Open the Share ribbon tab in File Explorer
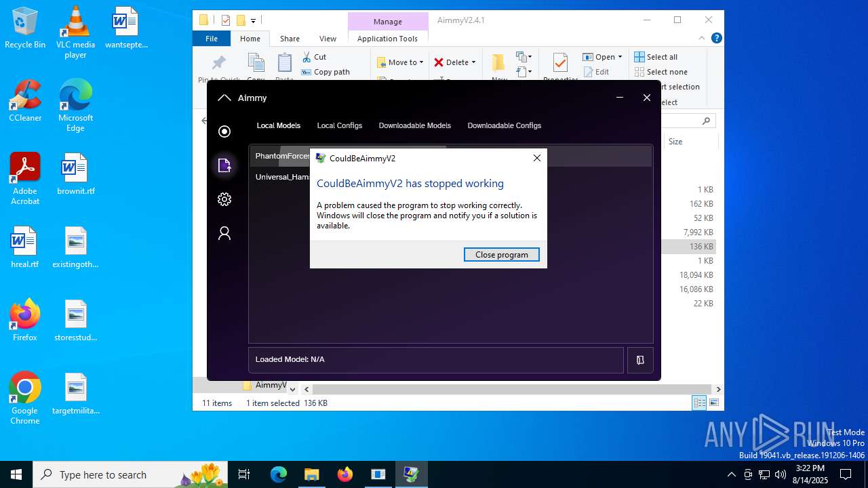 click(290, 39)
